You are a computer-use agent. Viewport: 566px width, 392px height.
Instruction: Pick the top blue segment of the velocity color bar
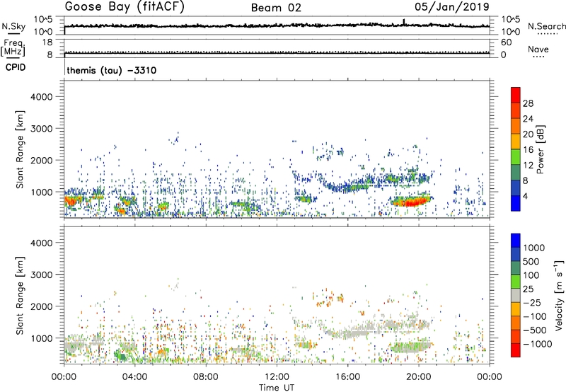pyautogui.click(x=516, y=240)
